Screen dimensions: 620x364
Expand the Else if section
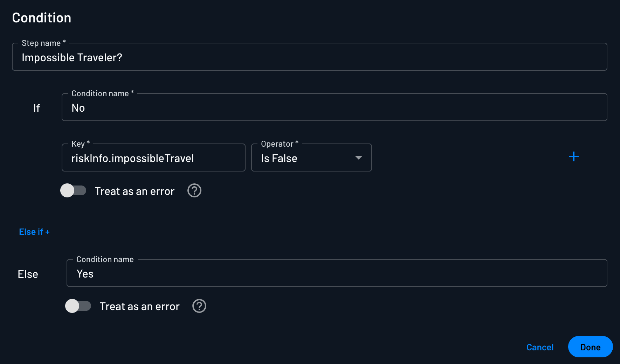tap(34, 232)
